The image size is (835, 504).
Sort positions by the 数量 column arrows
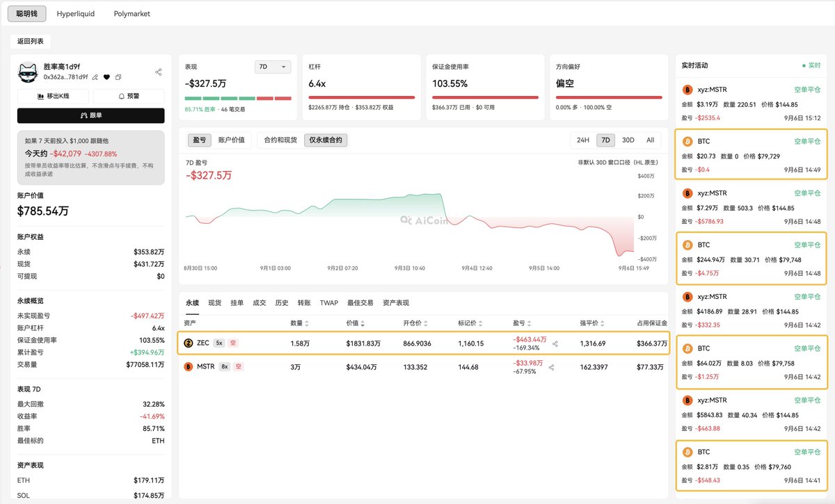[x=307, y=323]
